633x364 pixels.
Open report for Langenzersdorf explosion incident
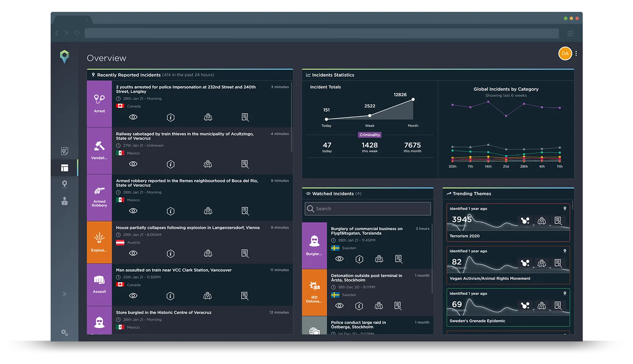pos(245,253)
